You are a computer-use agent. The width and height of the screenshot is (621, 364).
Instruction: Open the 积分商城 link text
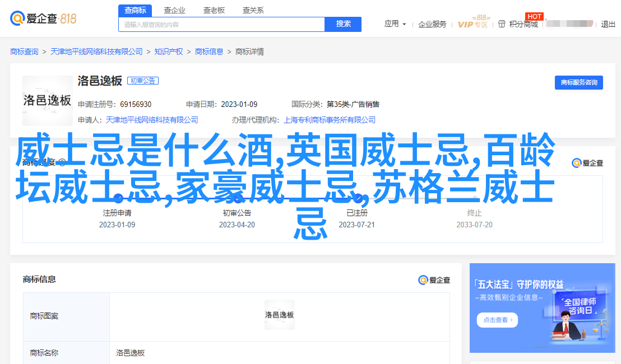[x=523, y=25]
